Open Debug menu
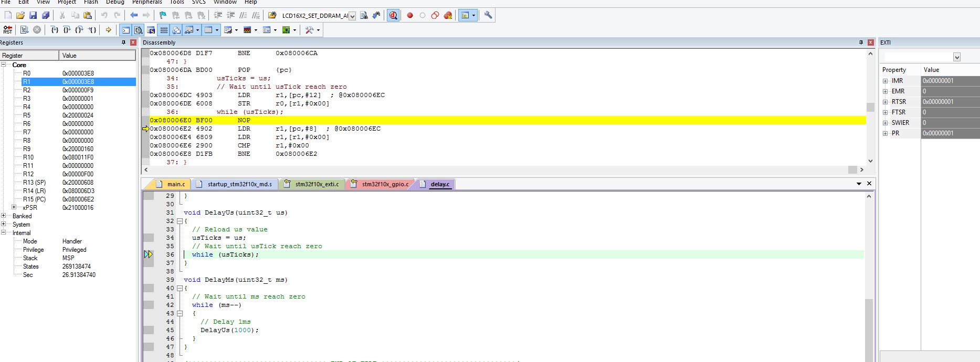The width and height of the screenshot is (980, 362). point(115,2)
